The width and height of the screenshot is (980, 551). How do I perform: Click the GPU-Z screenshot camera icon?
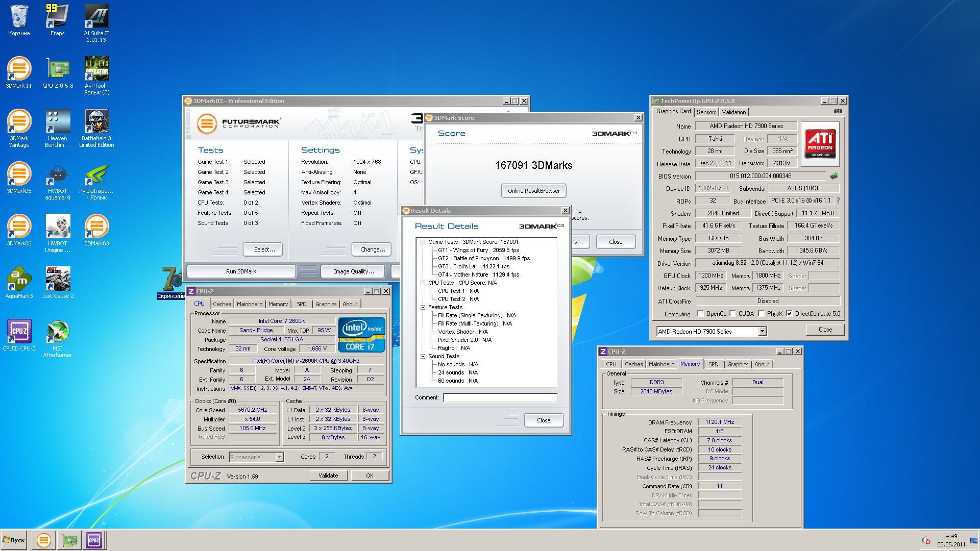click(x=838, y=111)
